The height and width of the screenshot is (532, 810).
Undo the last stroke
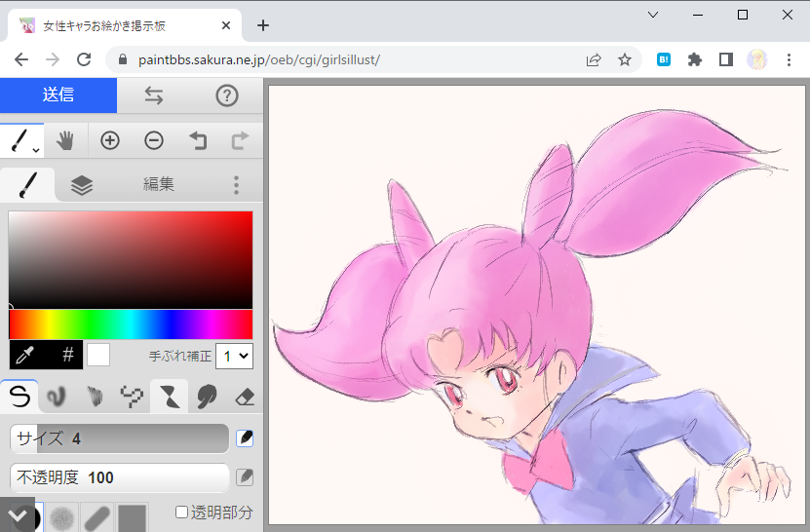point(198,141)
